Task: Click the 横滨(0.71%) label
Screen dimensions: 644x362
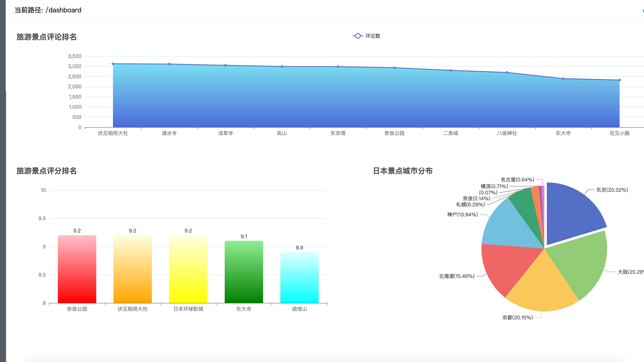Action: pyautogui.click(x=494, y=186)
